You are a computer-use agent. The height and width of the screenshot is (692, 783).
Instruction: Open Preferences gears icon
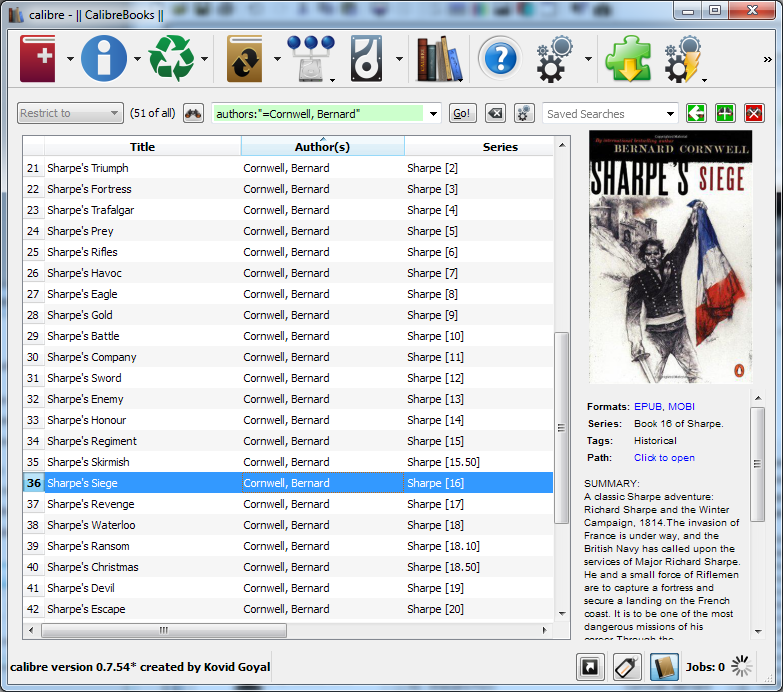[554, 58]
